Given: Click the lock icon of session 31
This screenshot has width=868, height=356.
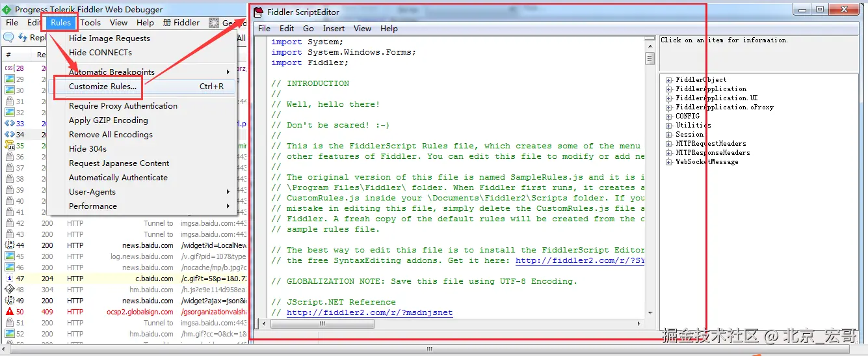Looking at the screenshot, I should (10, 101).
